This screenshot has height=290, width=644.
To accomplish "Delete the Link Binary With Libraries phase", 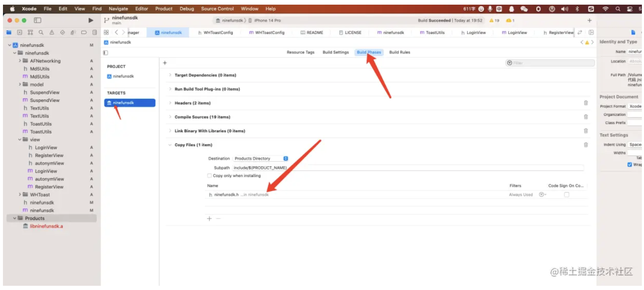I will coord(586,131).
